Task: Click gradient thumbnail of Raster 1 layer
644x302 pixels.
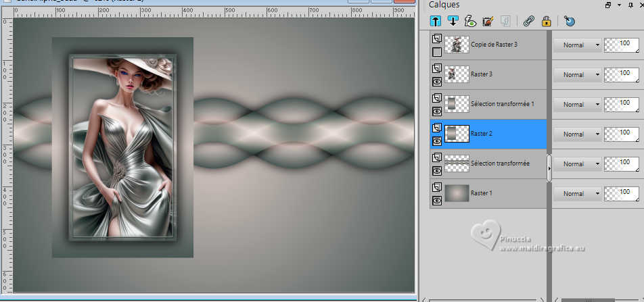Action: click(x=457, y=193)
